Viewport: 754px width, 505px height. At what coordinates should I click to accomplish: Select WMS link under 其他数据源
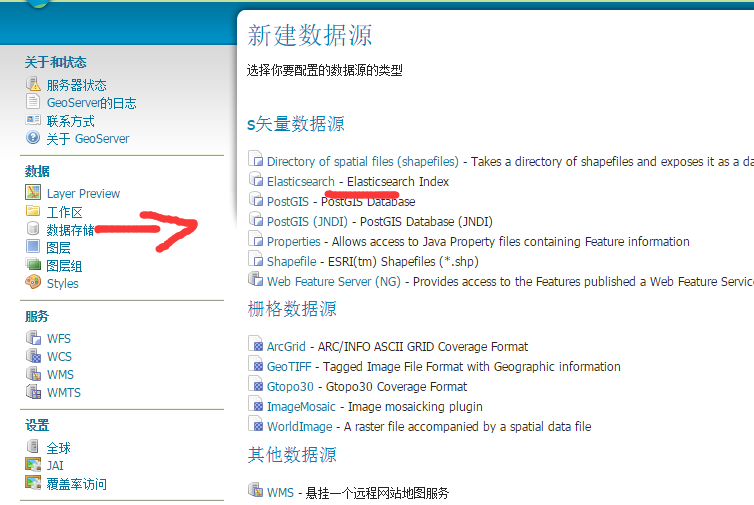pos(280,492)
